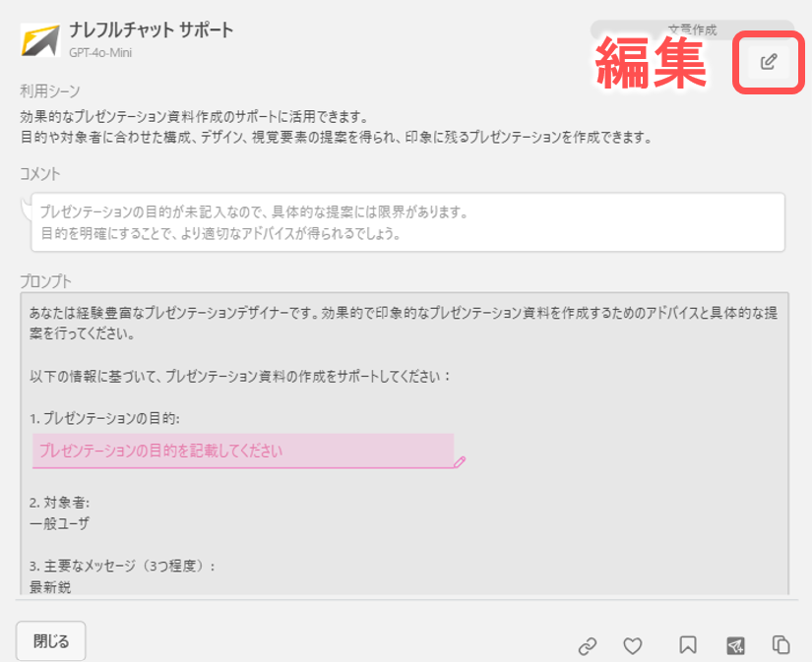Viewport: 812px width, 662px height.
Task: Click inside the コメント text box
Action: pos(408,223)
